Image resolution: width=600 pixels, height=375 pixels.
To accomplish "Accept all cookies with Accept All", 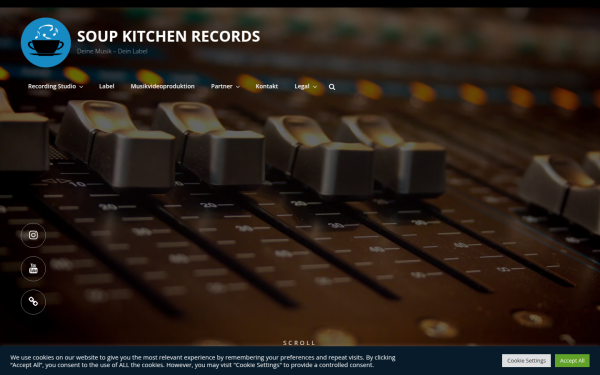I will 572,360.
